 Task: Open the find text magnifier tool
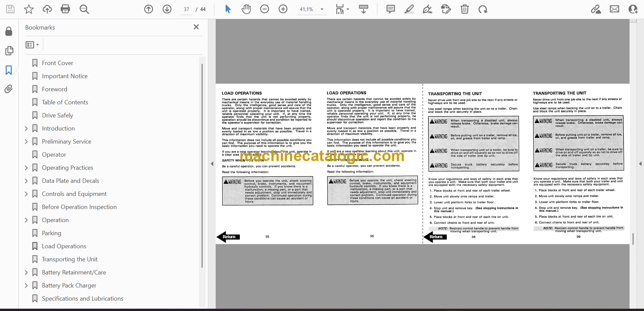pyautogui.click(x=84, y=9)
